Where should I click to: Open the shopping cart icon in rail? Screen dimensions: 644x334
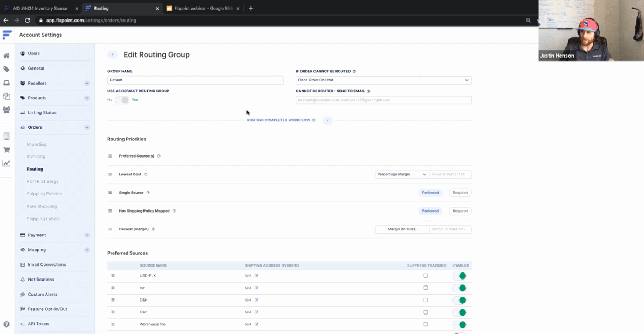(x=6, y=150)
